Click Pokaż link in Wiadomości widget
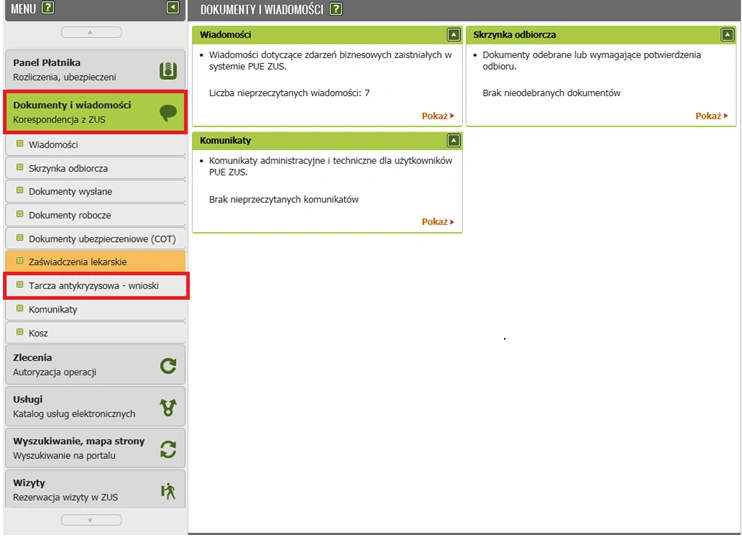 click(x=438, y=116)
